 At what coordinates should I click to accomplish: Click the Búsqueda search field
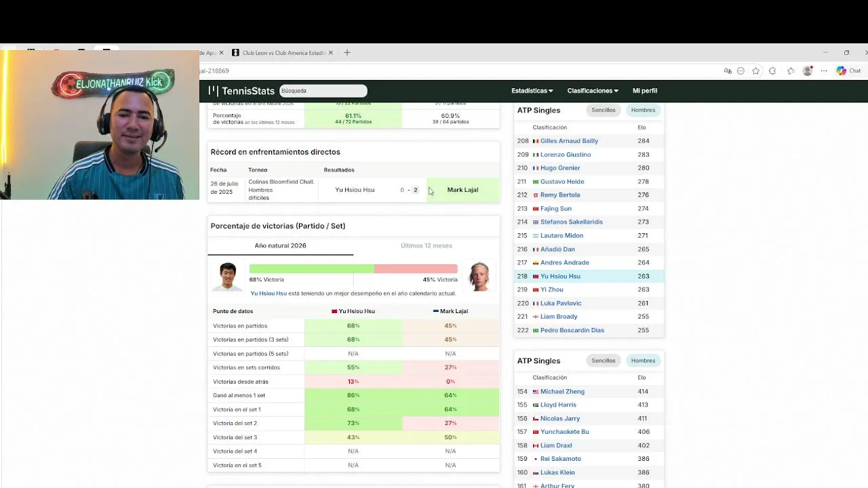pos(323,91)
